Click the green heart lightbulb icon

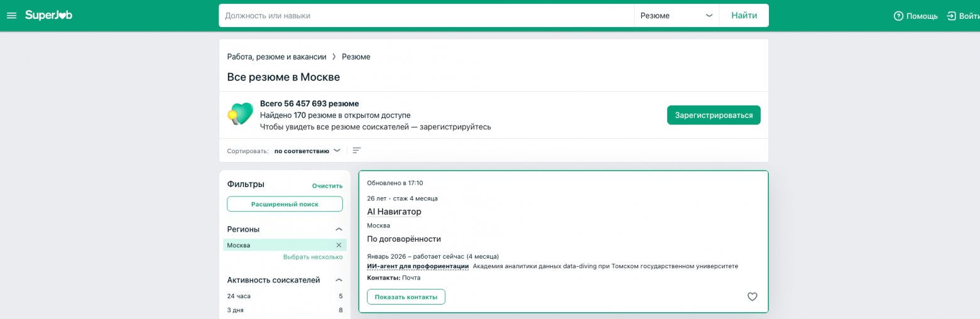click(240, 114)
